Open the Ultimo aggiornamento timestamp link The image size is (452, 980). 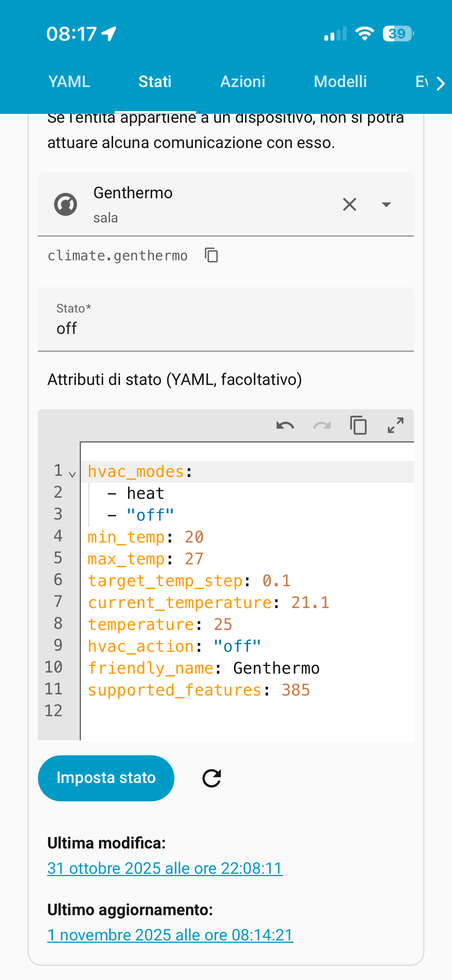click(x=170, y=935)
